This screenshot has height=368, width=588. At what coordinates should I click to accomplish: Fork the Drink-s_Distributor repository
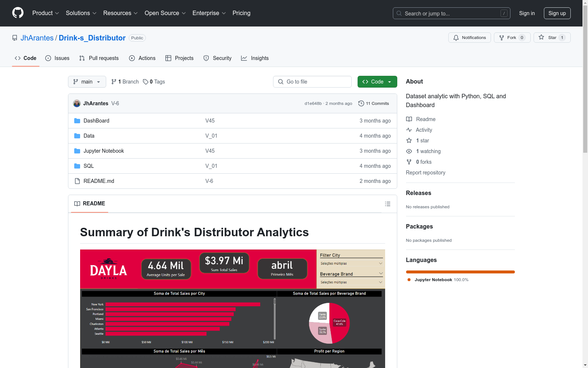(x=512, y=38)
